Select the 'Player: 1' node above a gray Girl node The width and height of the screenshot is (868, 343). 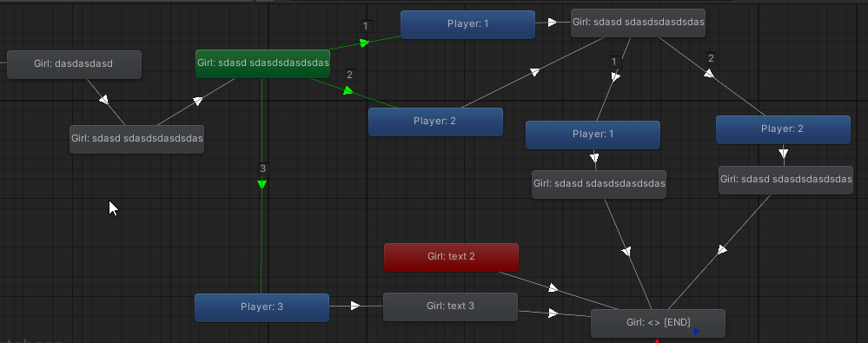(593, 135)
